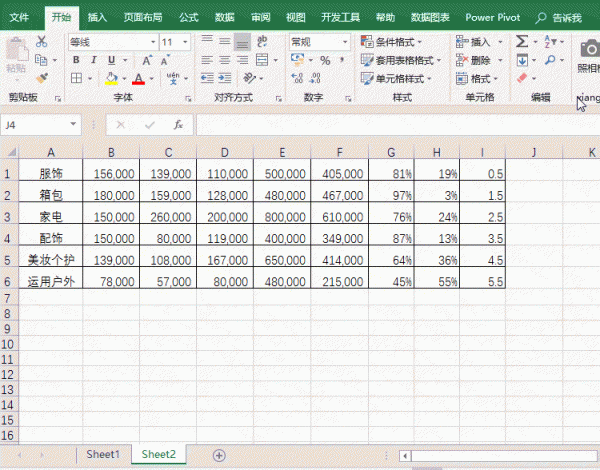Open font group dialog launcher
The width and height of the screenshot is (600, 470).
188,99
